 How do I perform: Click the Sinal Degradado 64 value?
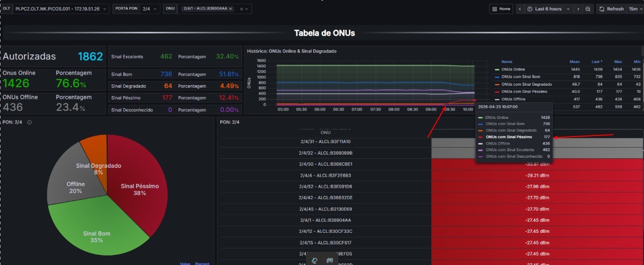168,86
